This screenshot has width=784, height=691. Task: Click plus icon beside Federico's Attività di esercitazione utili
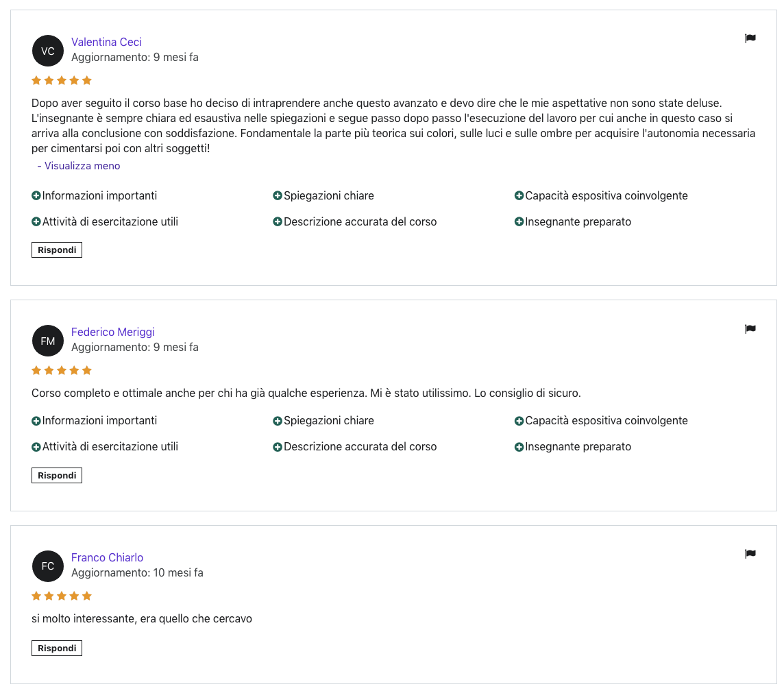pos(36,447)
